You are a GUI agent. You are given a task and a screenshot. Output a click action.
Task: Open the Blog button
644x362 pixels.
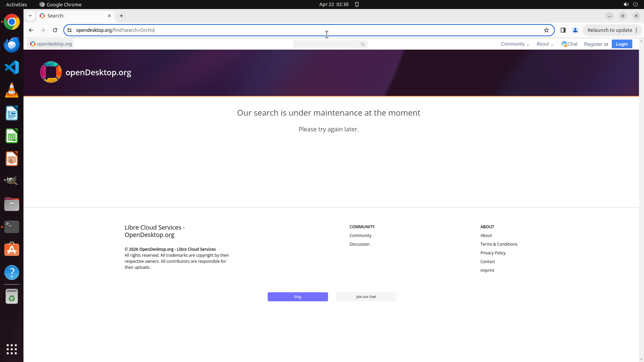pos(298,297)
